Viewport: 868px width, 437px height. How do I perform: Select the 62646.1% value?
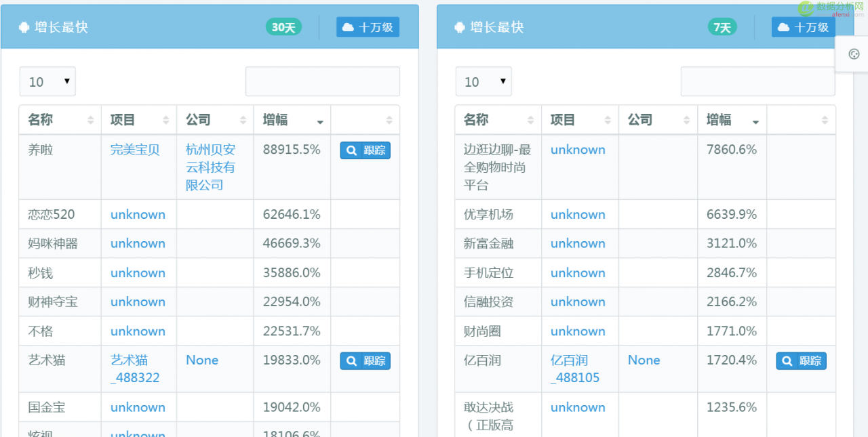pyautogui.click(x=292, y=215)
